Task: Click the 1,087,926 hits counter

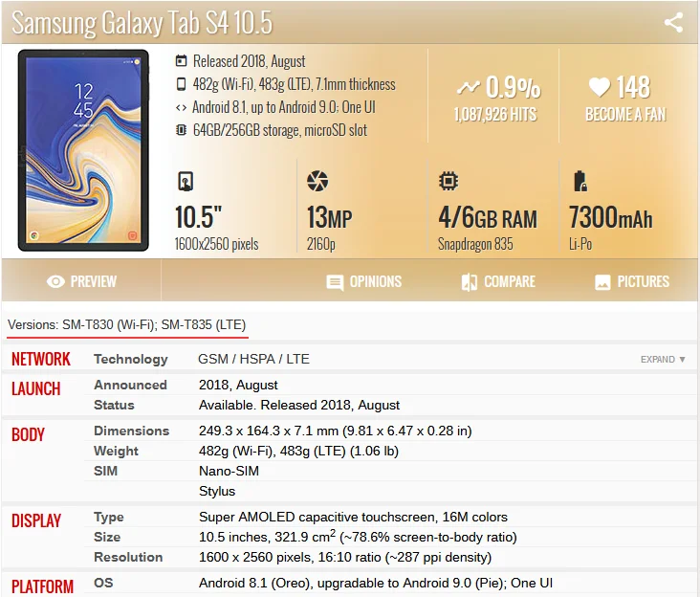Action: point(495,114)
